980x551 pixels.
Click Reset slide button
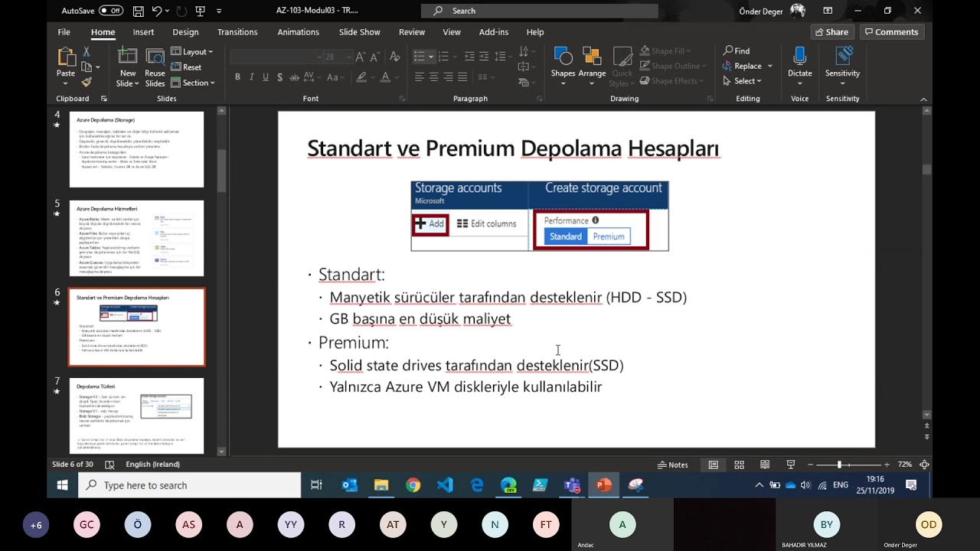[x=186, y=67]
